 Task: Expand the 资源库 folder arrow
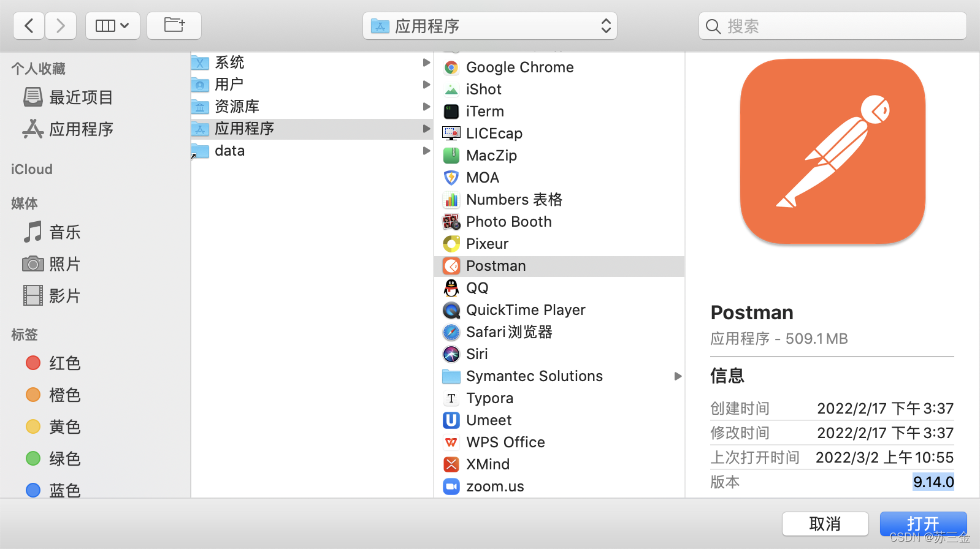[426, 107]
